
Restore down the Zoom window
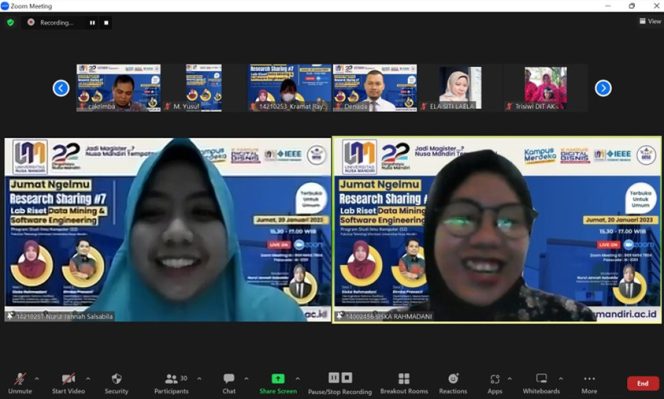(632, 6)
